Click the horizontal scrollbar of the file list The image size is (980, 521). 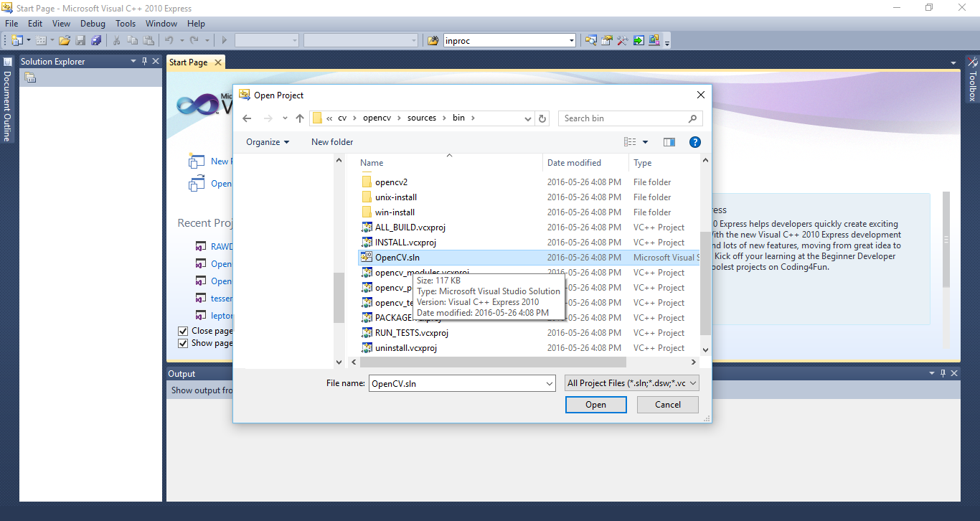(x=491, y=362)
